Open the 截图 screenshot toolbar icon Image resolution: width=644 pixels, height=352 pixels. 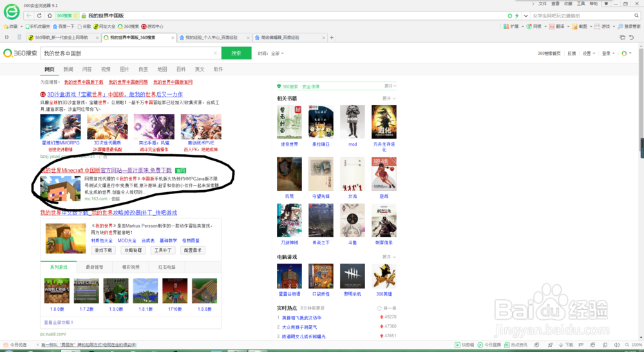pyautogui.click(x=580, y=26)
